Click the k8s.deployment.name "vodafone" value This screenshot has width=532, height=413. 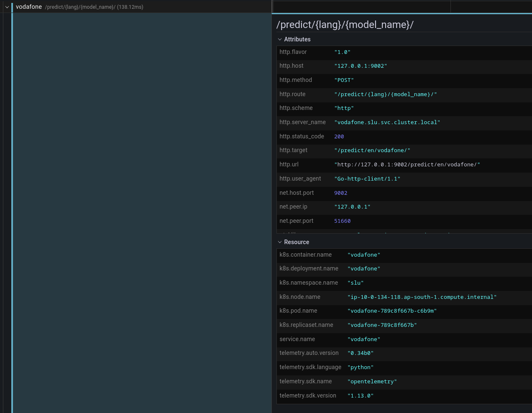[x=364, y=269]
